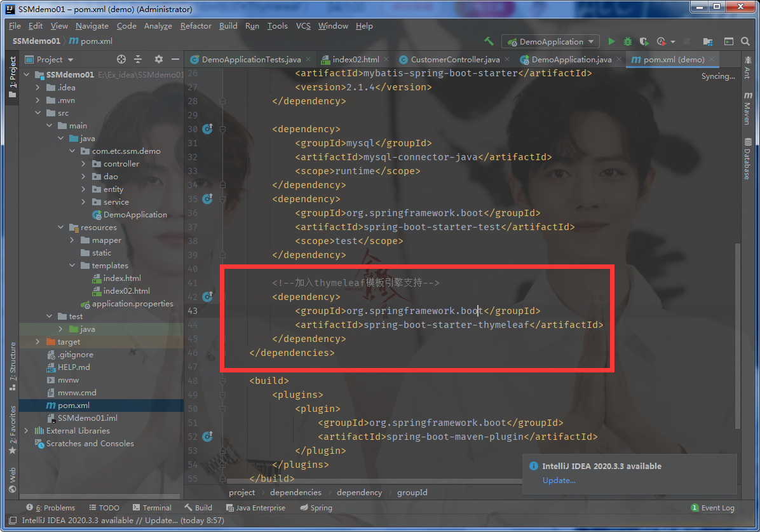The image size is (760, 532).
Task: Open the VCS menu
Action: pos(303,25)
